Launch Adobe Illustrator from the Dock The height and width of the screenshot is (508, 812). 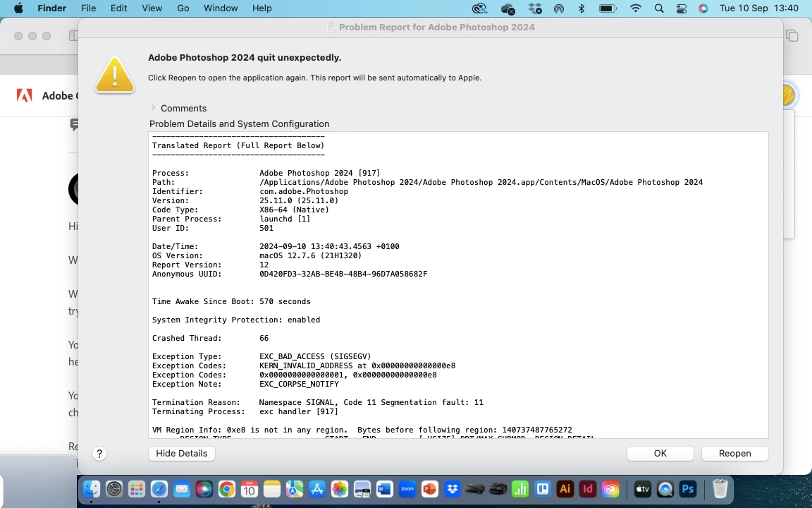point(565,489)
